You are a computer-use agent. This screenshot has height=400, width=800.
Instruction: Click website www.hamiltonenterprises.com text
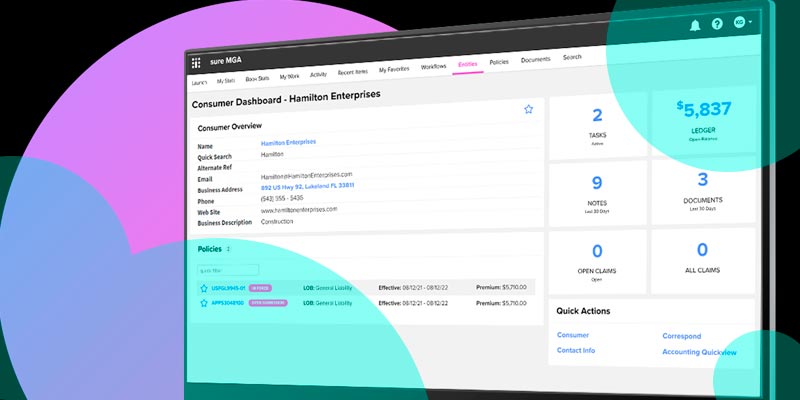(299, 210)
